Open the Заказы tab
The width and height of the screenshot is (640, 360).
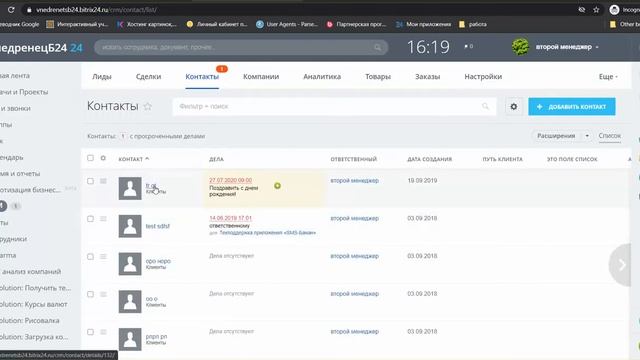coord(427,76)
